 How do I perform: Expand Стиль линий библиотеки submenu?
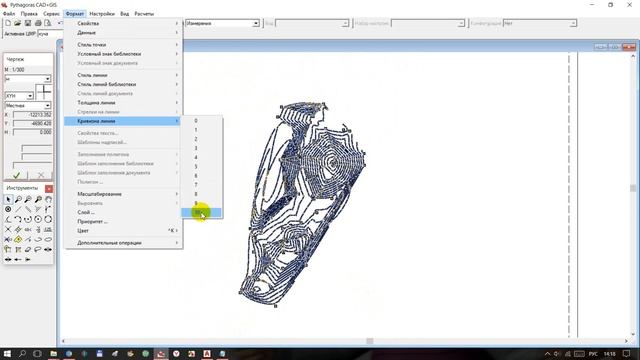[x=123, y=84]
